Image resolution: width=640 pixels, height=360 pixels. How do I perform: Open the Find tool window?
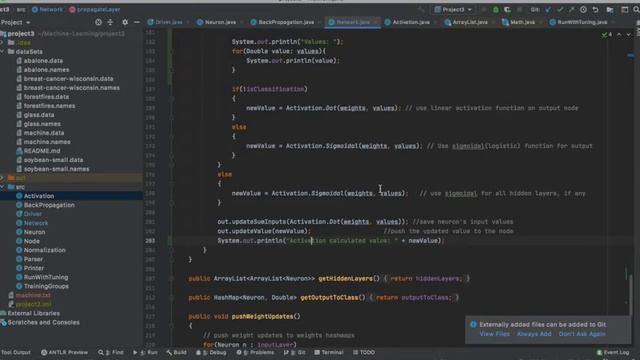(111, 352)
